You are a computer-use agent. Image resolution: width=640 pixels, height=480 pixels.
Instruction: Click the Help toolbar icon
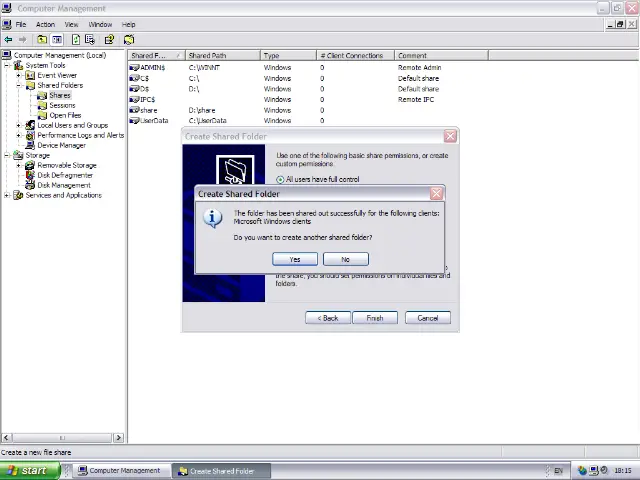pos(108,40)
